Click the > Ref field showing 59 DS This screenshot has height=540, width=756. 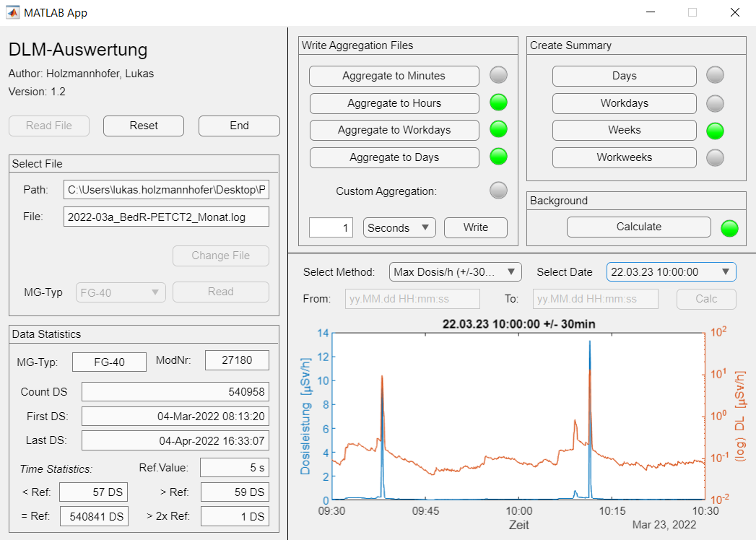[x=235, y=492]
